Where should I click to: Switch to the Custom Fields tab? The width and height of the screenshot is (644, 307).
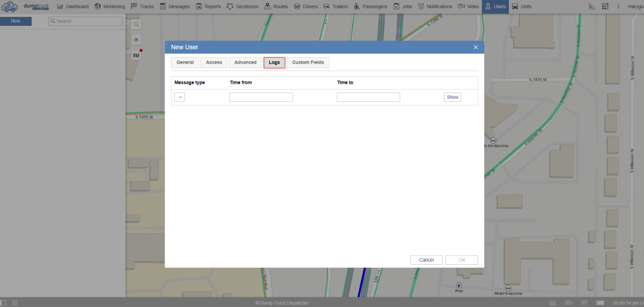point(308,62)
